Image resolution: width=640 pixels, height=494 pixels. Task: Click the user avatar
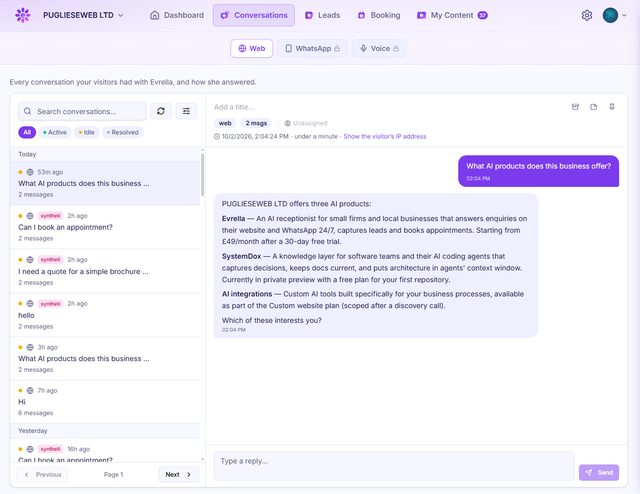(x=610, y=15)
